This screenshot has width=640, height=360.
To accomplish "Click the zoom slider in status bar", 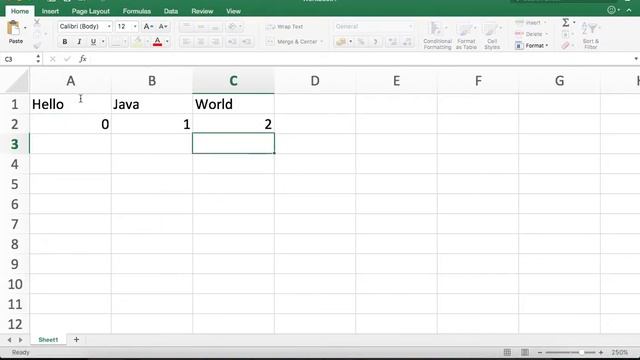I will (x=570, y=352).
